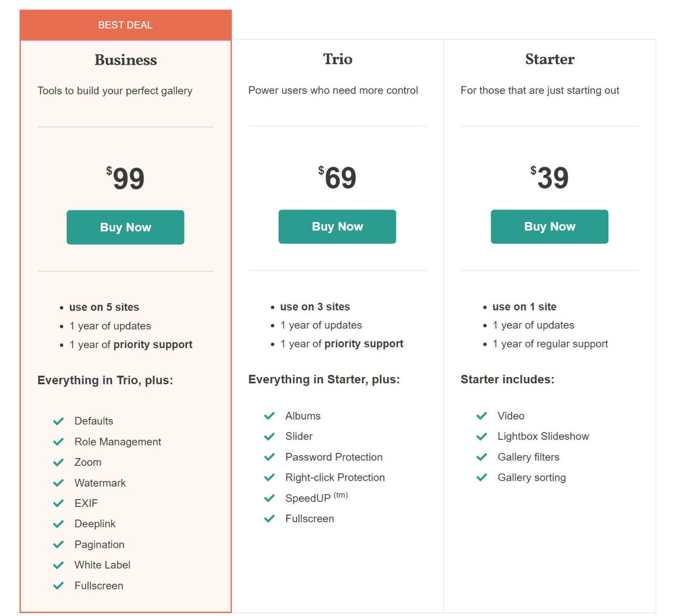676x616 pixels.
Task: Click the checkmark next to SpeedUP
Action: [x=269, y=498]
